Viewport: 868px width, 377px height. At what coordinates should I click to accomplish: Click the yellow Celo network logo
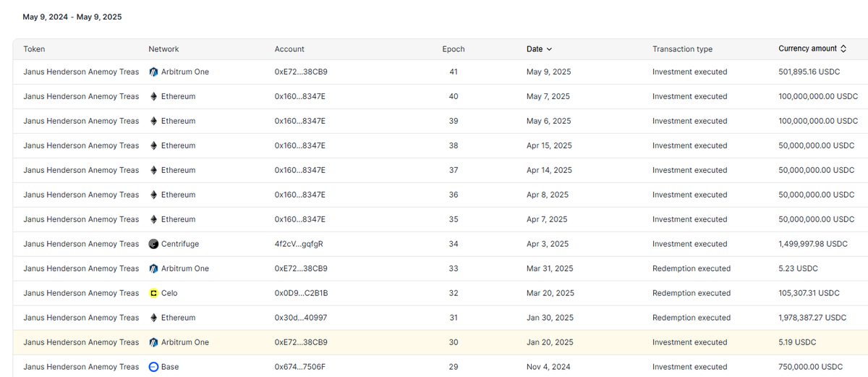tap(153, 294)
